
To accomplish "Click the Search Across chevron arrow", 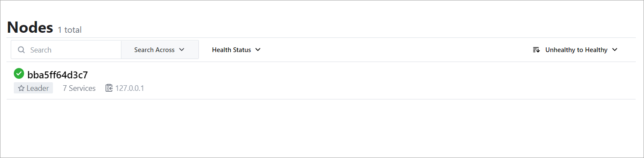I will tap(182, 50).
